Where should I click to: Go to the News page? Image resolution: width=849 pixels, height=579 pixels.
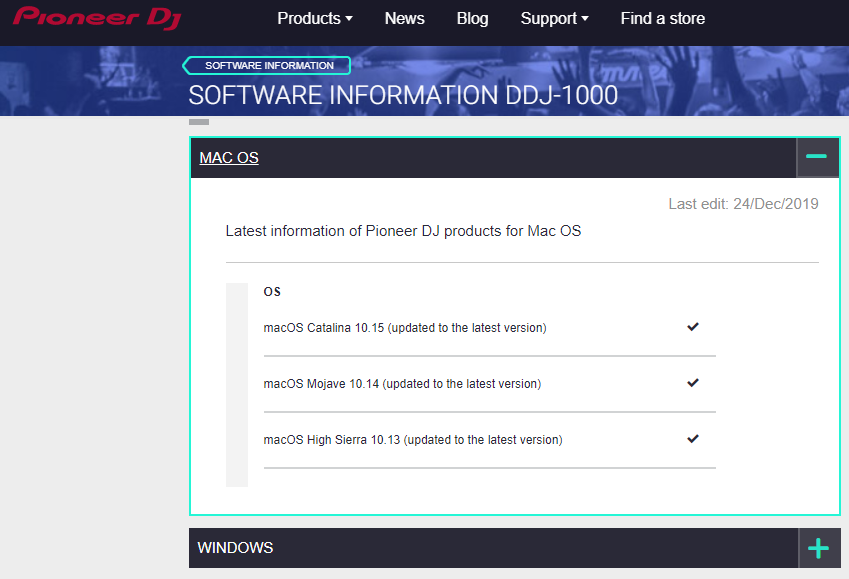point(404,18)
